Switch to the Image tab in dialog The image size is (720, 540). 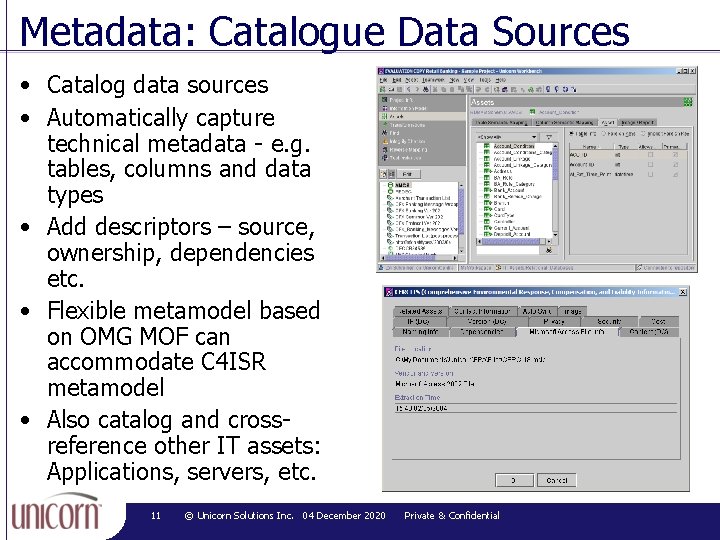point(572,311)
